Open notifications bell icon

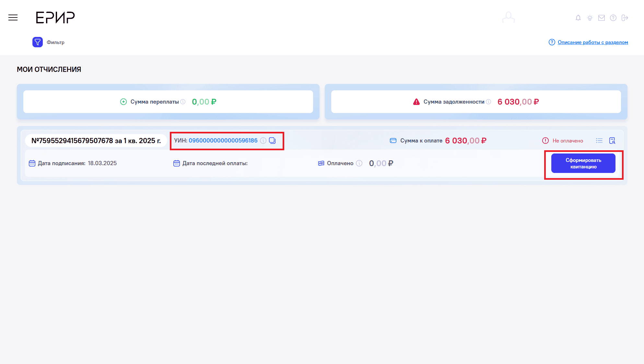(578, 18)
